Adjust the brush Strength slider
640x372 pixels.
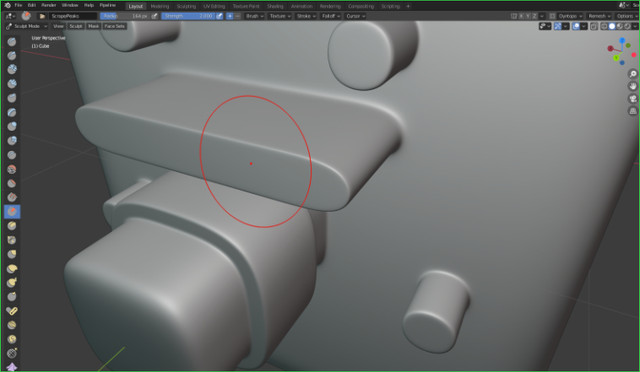click(x=188, y=16)
